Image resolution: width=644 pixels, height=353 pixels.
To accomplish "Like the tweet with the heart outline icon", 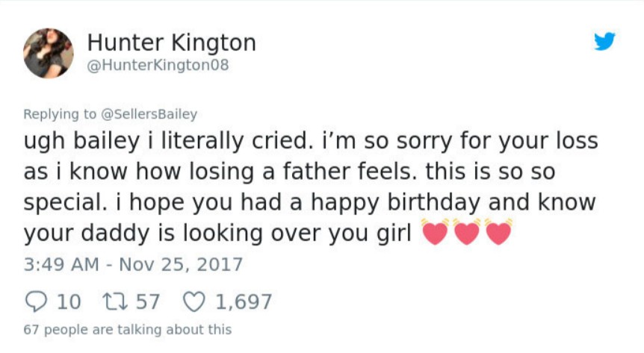I will 194,302.
